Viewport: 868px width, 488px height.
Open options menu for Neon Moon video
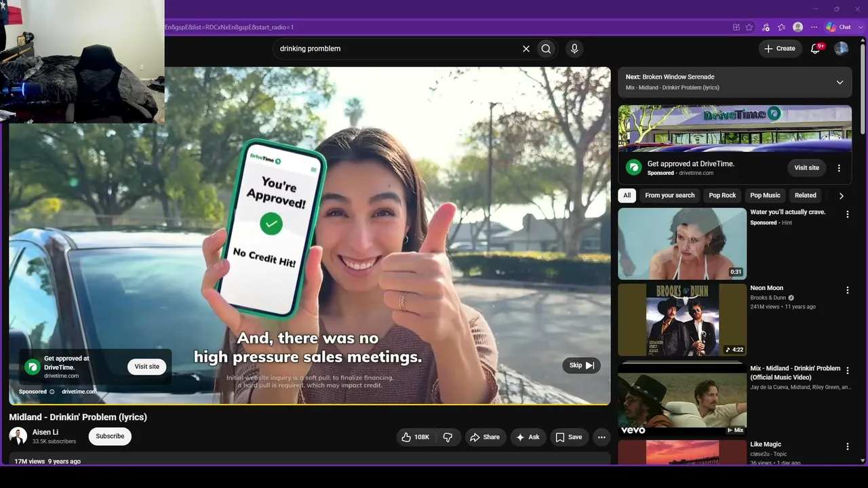tap(847, 290)
